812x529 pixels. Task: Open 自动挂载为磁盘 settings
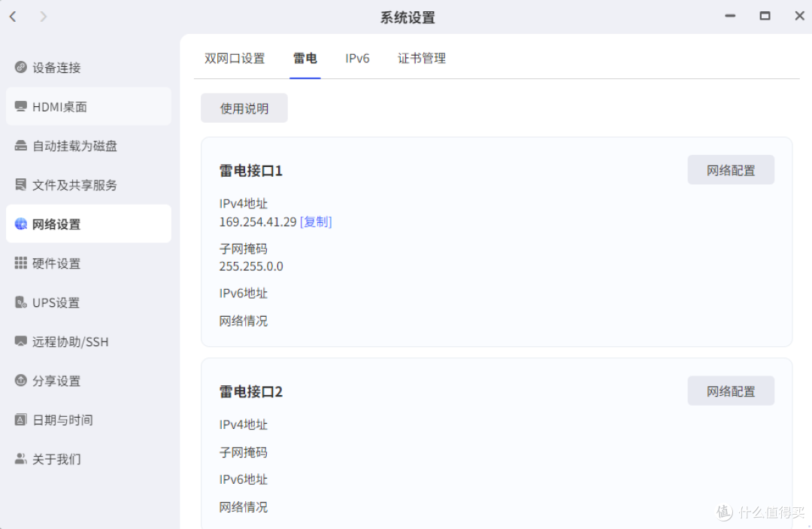(x=89, y=145)
